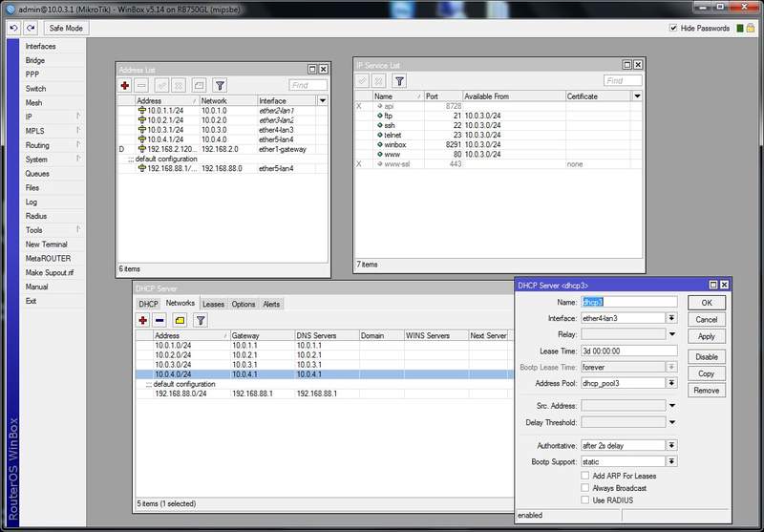
Task: Click the Find box in Address List
Action: click(308, 85)
